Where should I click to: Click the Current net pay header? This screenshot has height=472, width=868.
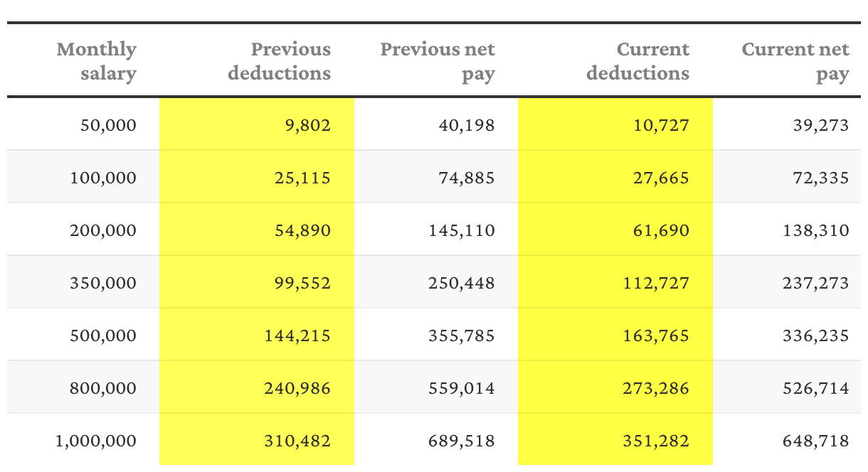click(795, 61)
